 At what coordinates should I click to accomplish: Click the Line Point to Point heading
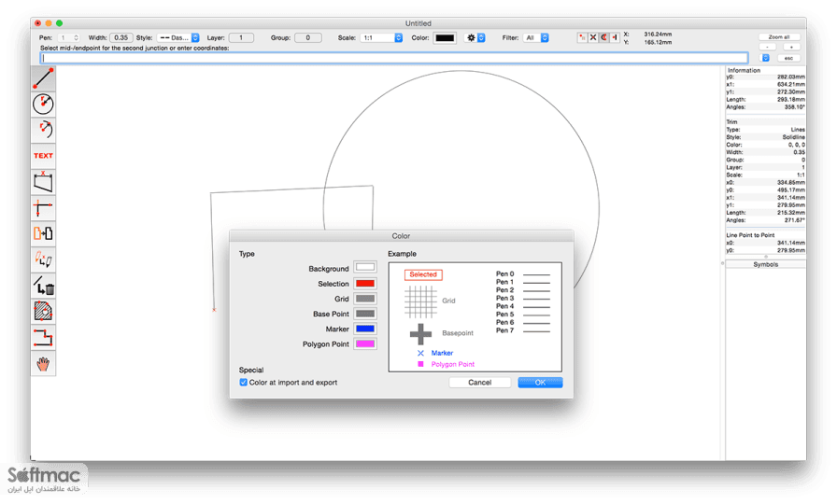(750, 234)
